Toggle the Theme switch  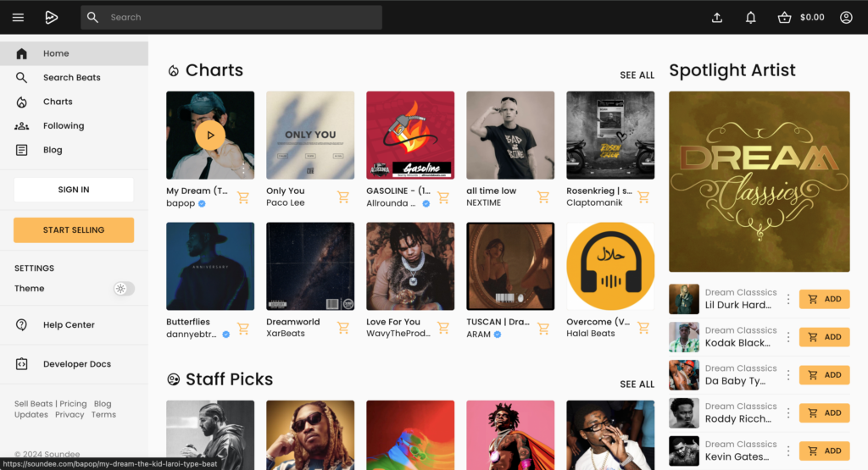[x=124, y=289]
